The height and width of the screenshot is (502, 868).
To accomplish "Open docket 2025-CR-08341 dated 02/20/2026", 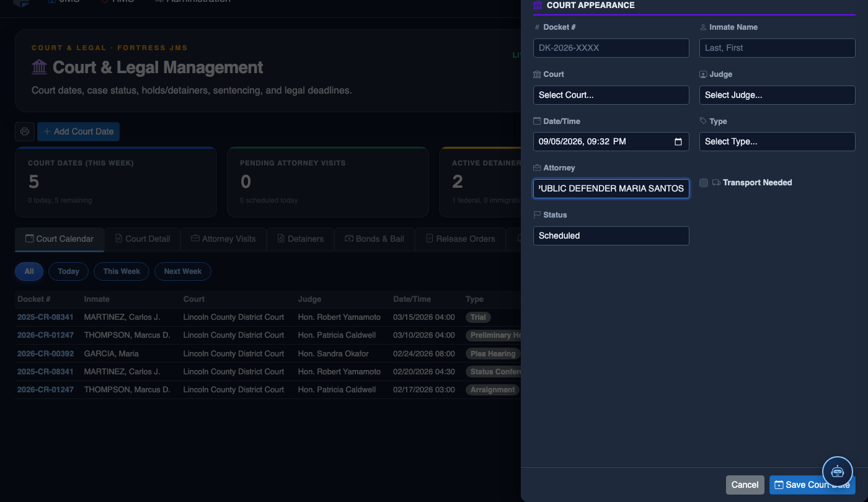I will click(x=45, y=371).
